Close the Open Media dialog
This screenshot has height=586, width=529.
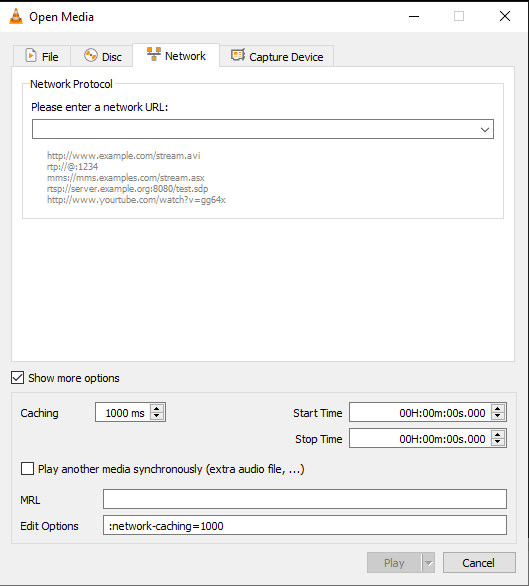[x=505, y=16]
